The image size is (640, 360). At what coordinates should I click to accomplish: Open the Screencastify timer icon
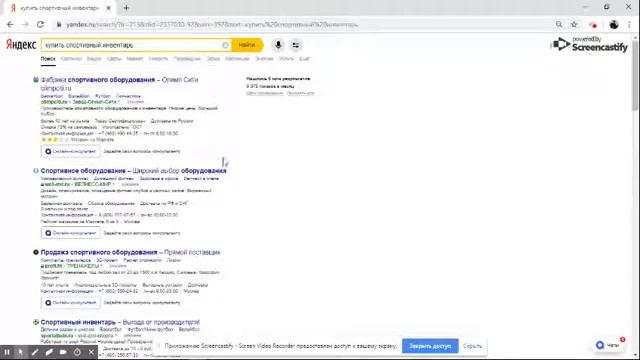(x=77, y=352)
